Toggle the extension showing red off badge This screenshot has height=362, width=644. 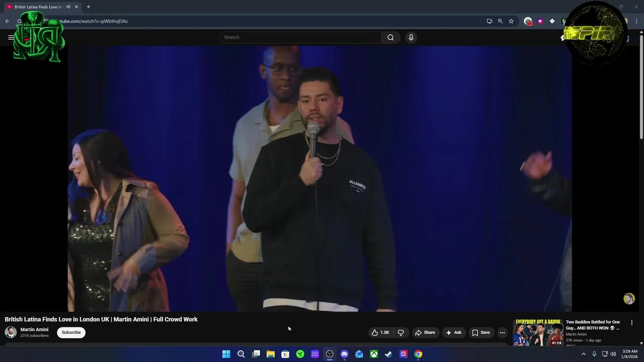(528, 21)
